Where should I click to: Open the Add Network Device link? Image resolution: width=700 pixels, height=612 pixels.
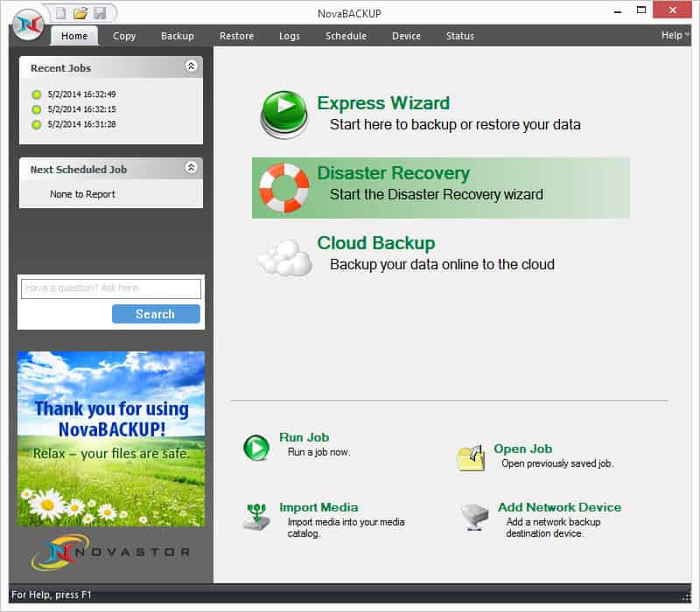559,507
